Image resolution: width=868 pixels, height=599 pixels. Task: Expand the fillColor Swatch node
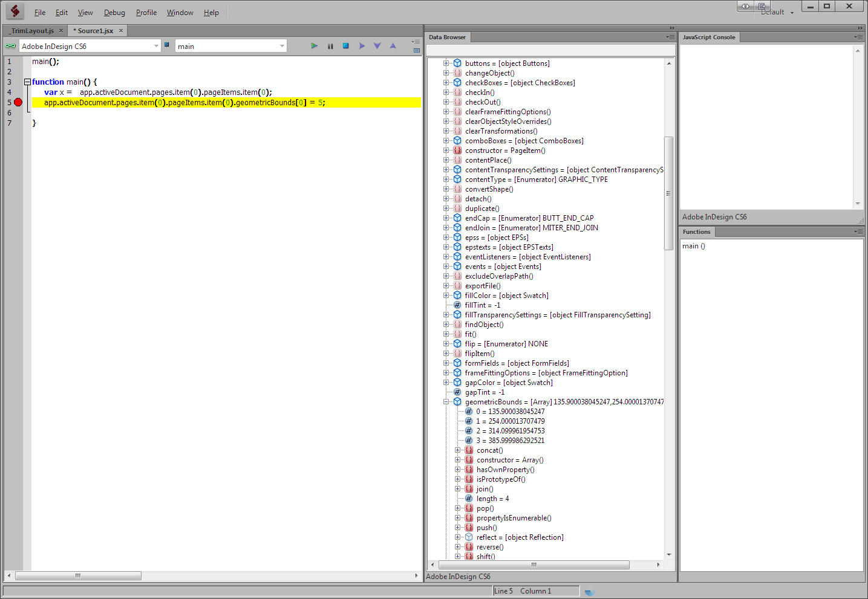click(446, 296)
